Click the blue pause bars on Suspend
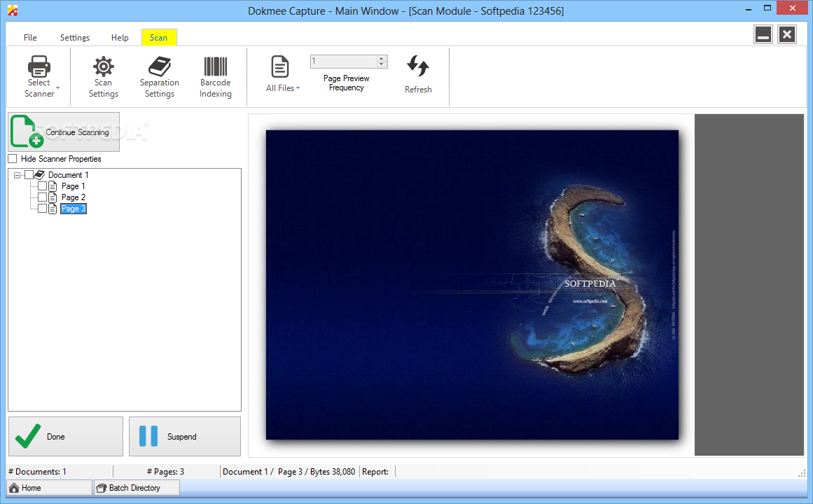 (x=148, y=436)
